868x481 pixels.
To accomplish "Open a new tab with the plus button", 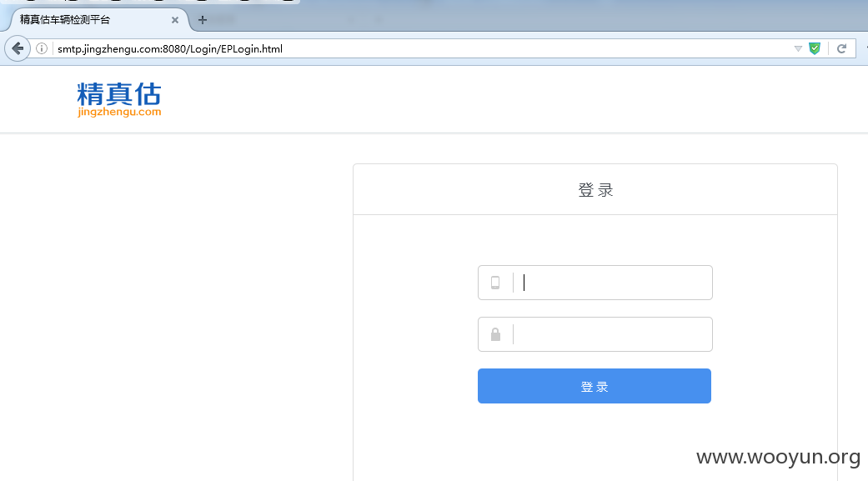I will tap(203, 20).
